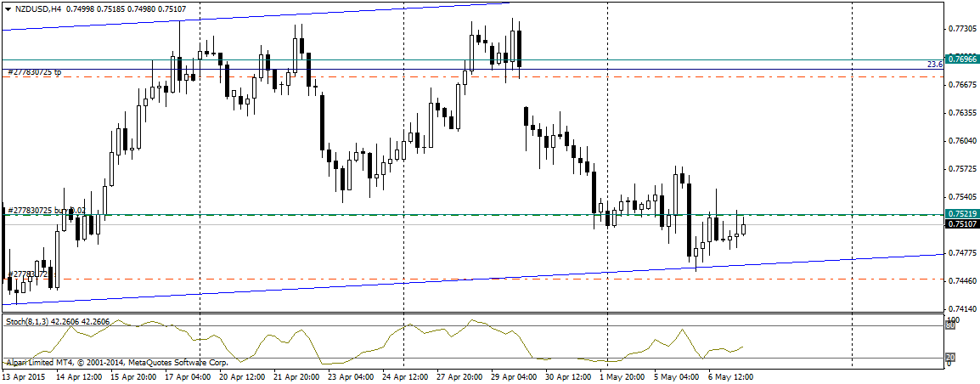This screenshot has height=384, width=980.
Task: Click the 17 Apr 04:00 time label
Action: (x=188, y=378)
